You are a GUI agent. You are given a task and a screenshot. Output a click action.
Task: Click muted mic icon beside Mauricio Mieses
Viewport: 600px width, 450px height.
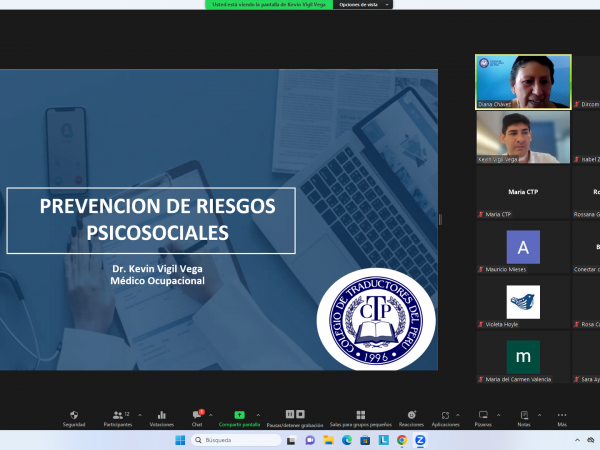pyautogui.click(x=481, y=269)
